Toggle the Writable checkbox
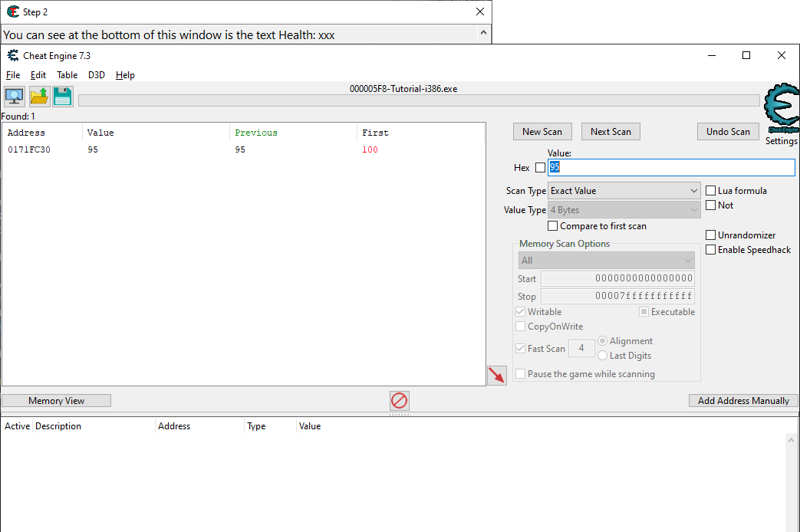 pos(520,312)
